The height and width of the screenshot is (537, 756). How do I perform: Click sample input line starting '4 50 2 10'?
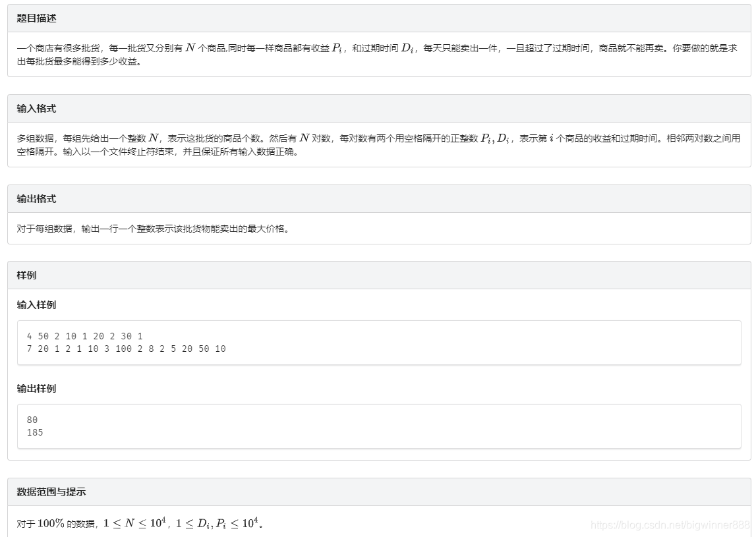click(85, 336)
